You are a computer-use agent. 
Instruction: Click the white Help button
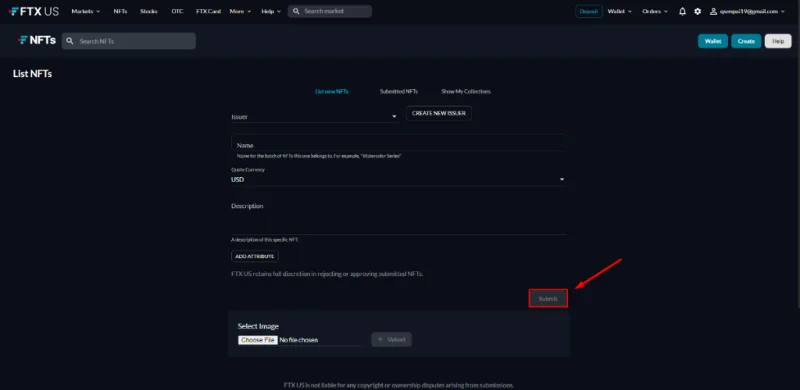click(778, 41)
